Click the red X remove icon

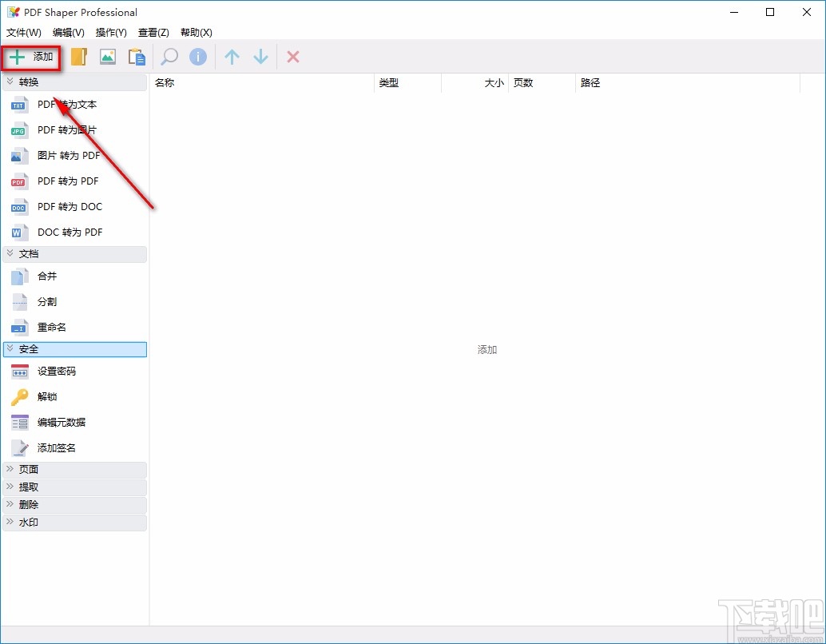293,57
